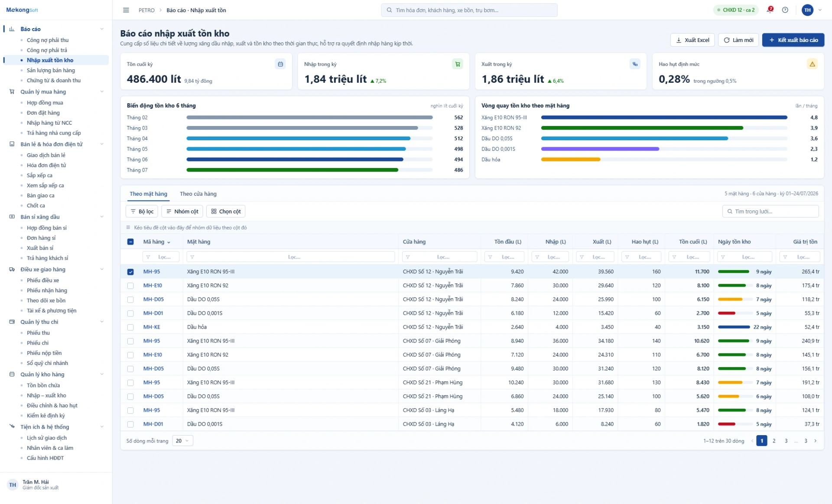This screenshot has width=832, height=504.
Task: Click the Xuất trong kỳ card icon
Action: pos(635,64)
